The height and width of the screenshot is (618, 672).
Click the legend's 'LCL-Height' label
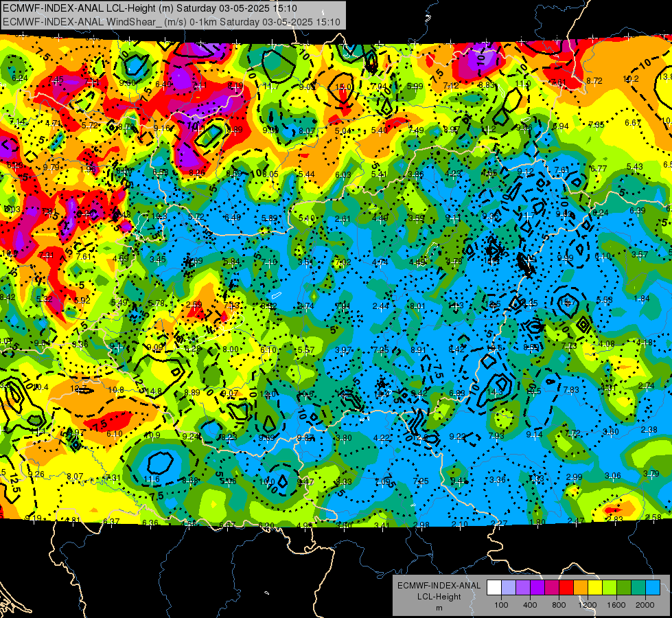[439, 597]
